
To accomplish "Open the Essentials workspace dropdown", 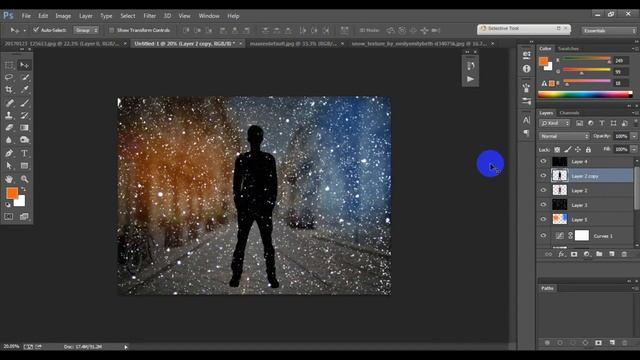I will [x=609, y=31].
